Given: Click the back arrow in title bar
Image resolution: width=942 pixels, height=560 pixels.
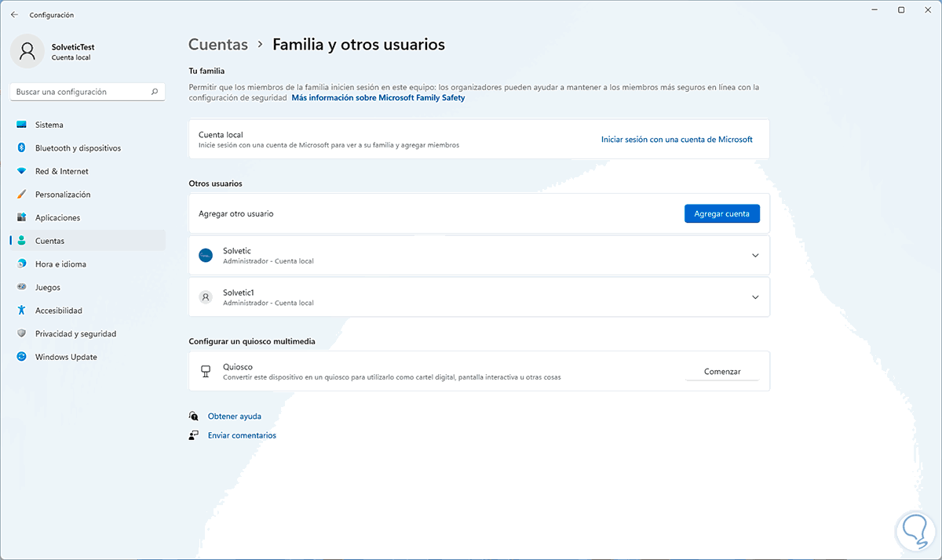Looking at the screenshot, I should pyautogui.click(x=14, y=14).
